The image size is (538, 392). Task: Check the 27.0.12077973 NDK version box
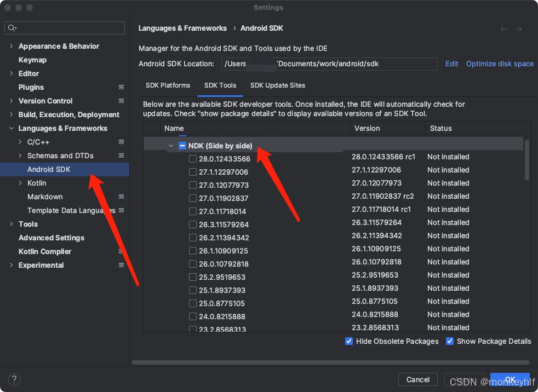click(193, 185)
